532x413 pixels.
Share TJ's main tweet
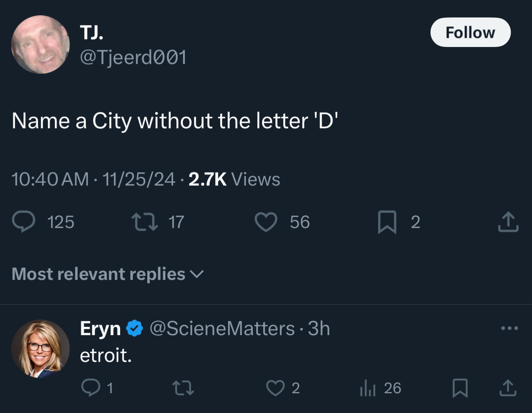[508, 222]
